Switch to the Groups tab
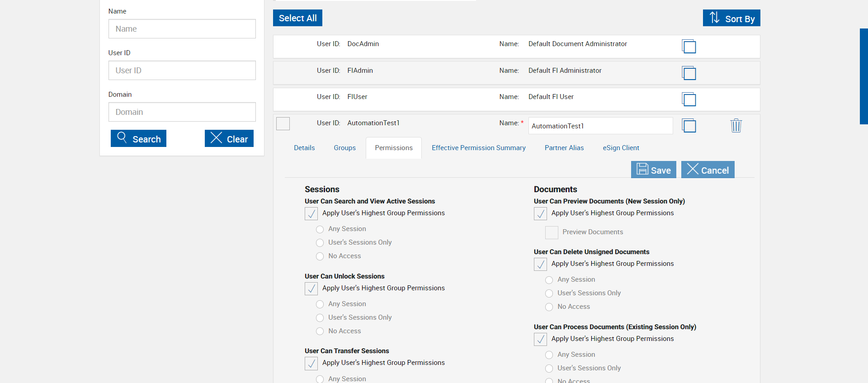This screenshot has width=868, height=383. (x=344, y=148)
